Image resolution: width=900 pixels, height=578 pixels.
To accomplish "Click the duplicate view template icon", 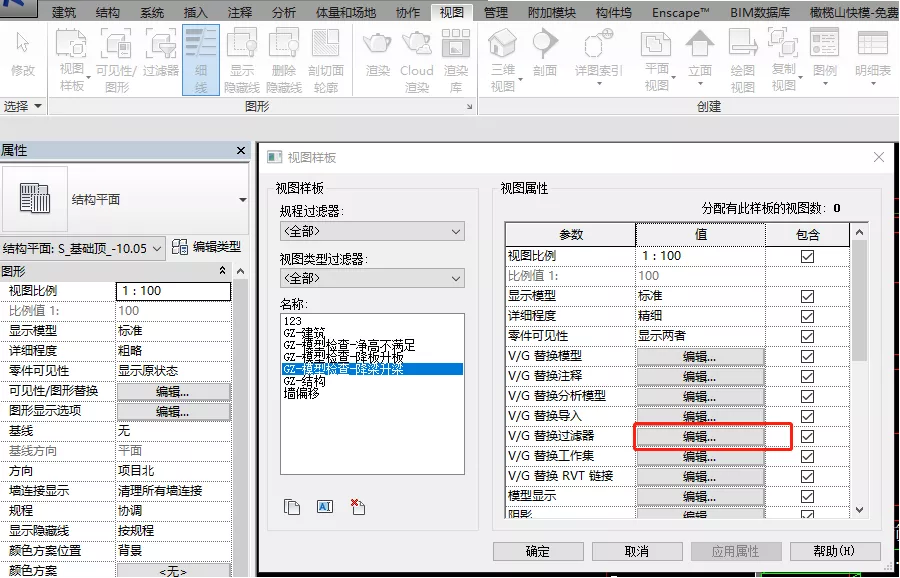I will tap(292, 507).
